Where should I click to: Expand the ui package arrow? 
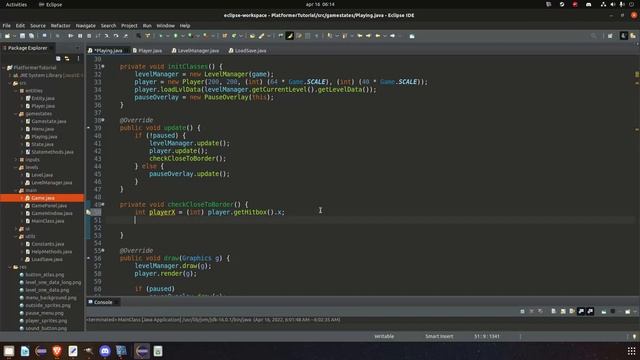pos(16,229)
